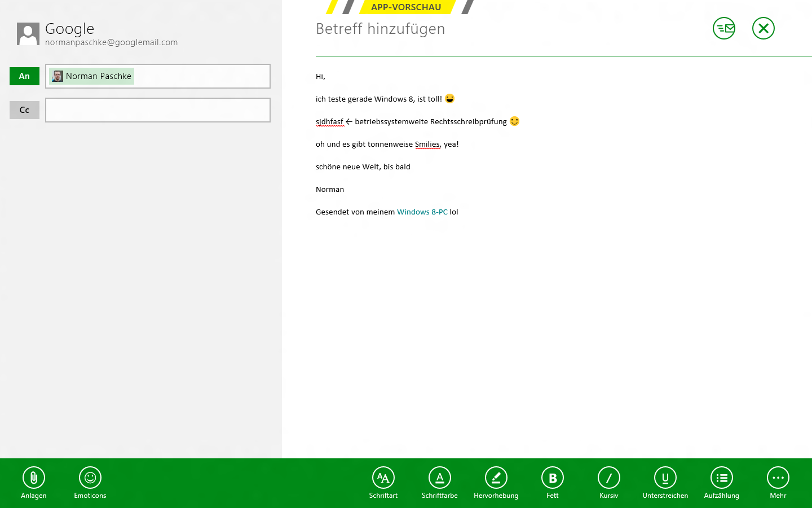The image size is (812, 508).
Task: Click the signature line 'Norman'
Action: click(x=330, y=190)
